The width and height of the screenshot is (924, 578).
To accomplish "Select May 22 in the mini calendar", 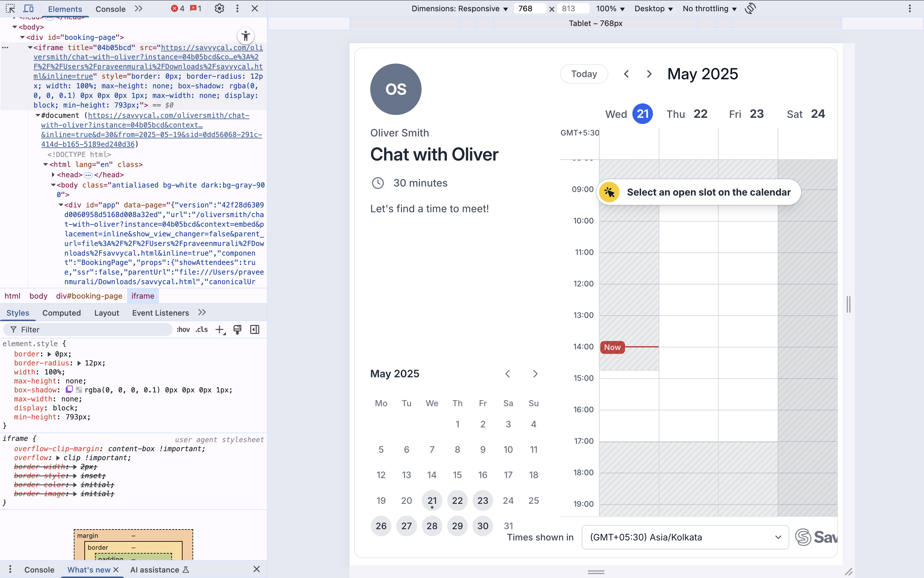I will [458, 500].
